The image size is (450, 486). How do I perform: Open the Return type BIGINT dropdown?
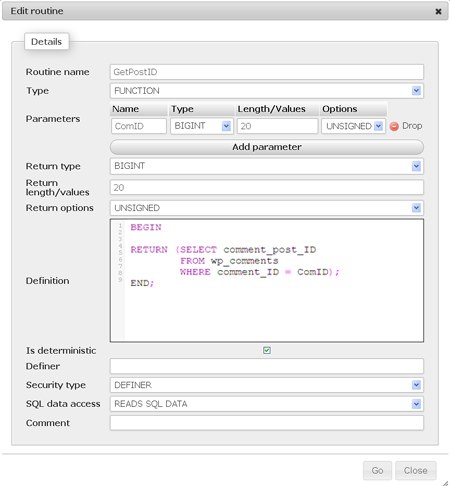267,166
